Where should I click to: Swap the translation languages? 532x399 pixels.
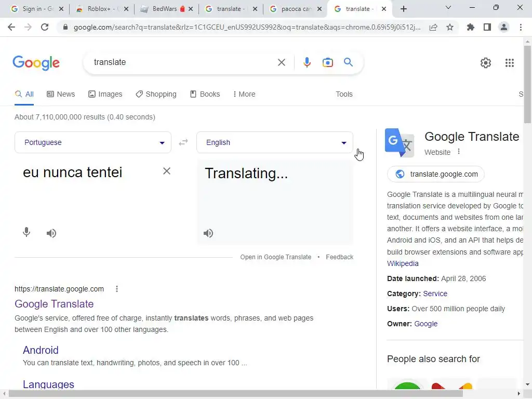[183, 142]
